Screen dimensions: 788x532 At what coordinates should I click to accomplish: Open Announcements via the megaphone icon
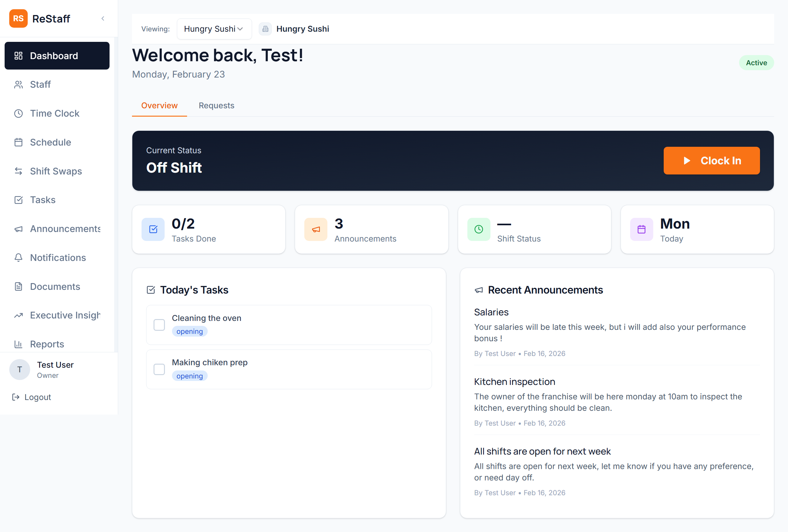pyautogui.click(x=19, y=229)
